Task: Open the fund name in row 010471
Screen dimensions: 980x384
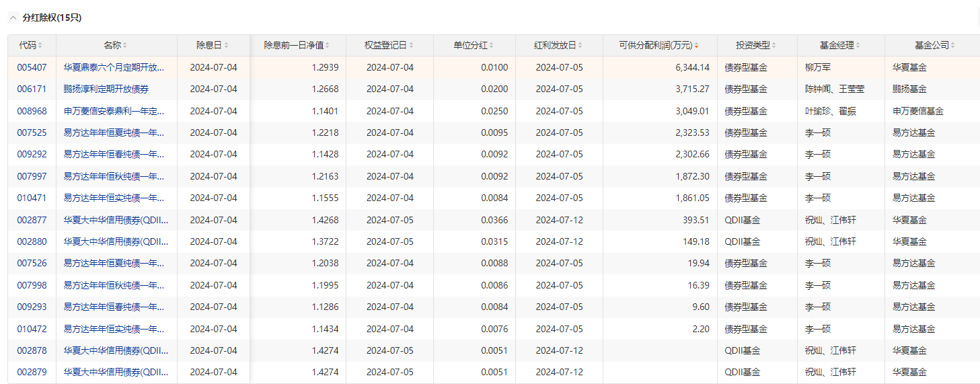Action: (114, 198)
